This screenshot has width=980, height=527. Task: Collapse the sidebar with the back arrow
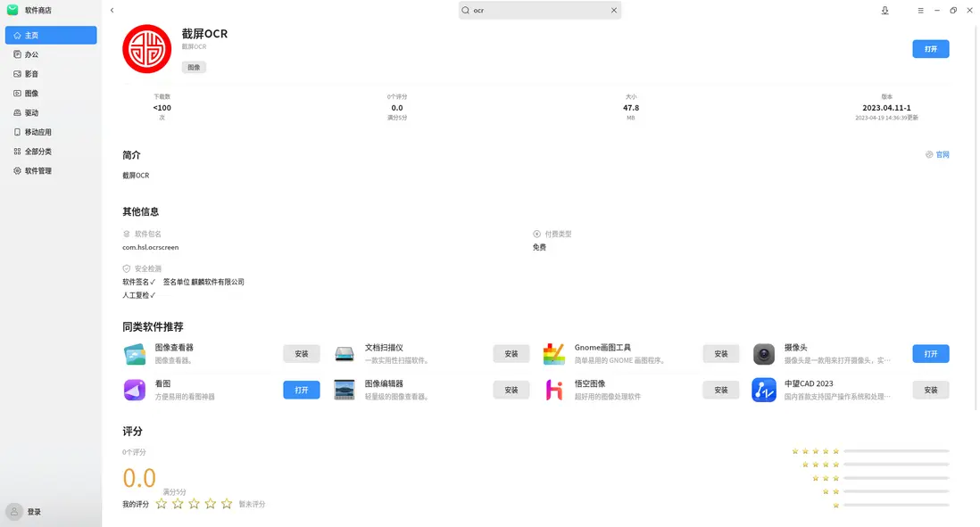point(112,10)
